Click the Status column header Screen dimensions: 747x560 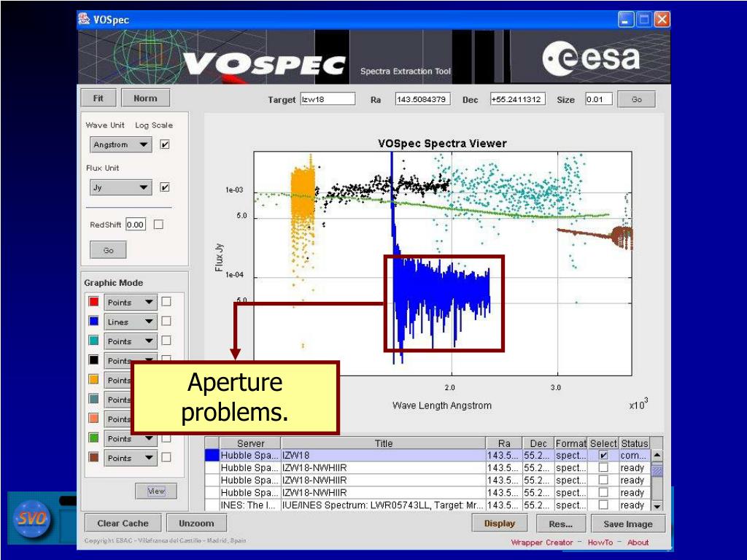point(635,443)
